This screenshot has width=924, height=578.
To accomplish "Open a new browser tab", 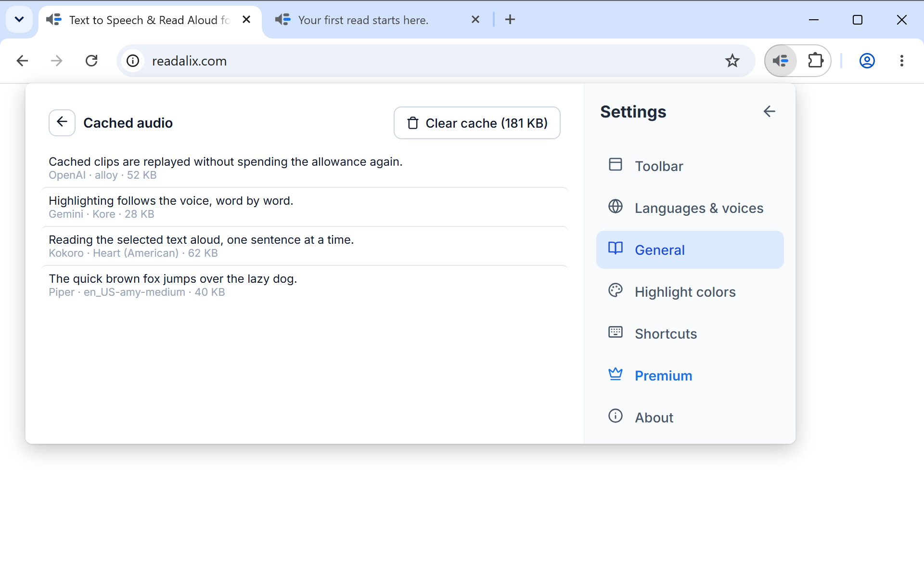I will pos(510,20).
